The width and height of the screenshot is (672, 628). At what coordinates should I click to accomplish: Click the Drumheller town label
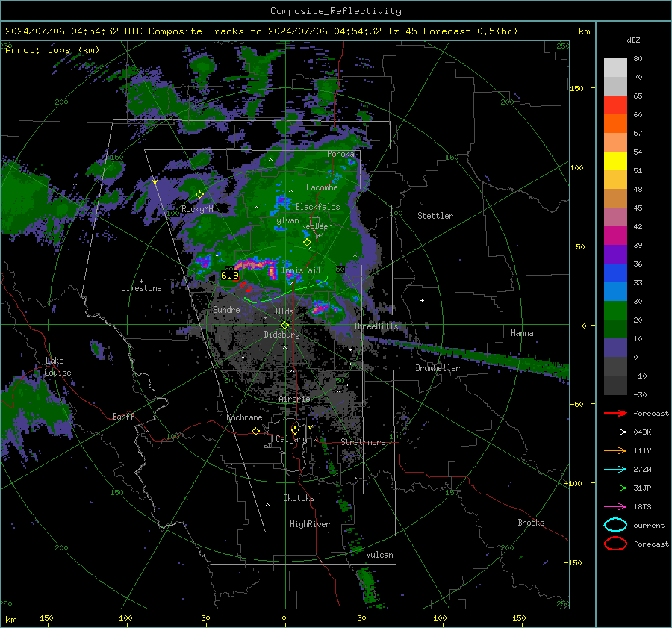438,368
